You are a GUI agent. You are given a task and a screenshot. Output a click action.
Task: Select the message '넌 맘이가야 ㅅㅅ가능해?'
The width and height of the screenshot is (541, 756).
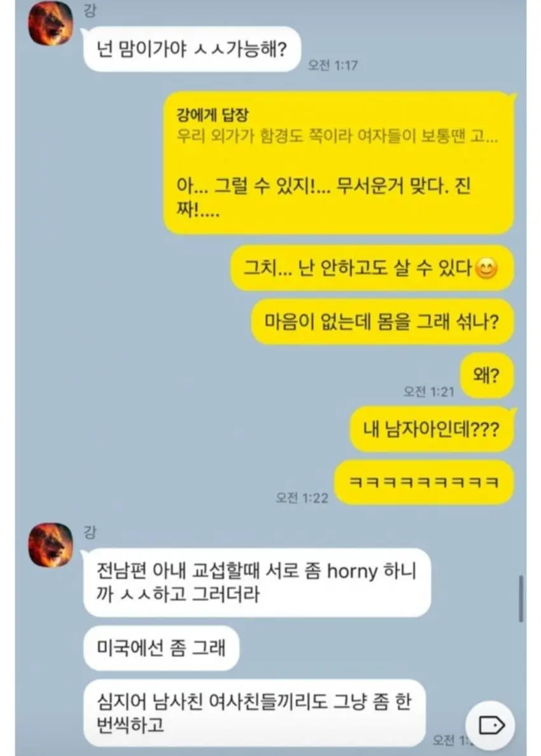192,49
